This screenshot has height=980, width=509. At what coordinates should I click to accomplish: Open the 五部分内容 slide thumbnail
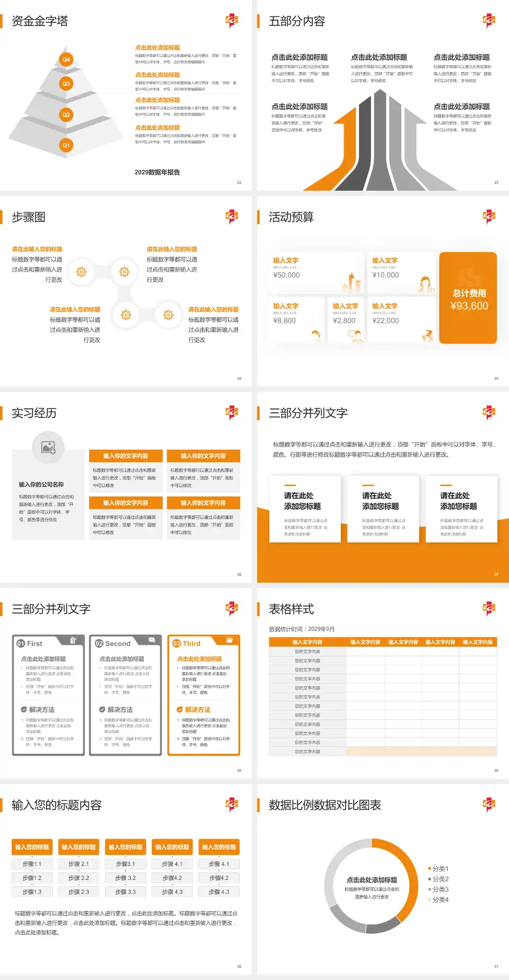click(383, 95)
